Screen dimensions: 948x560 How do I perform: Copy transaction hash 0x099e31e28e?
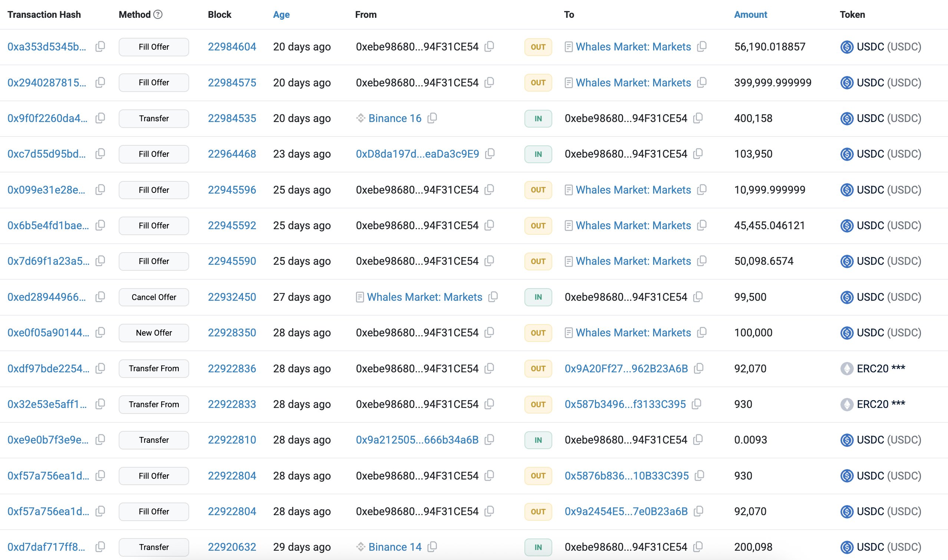pyautogui.click(x=100, y=190)
